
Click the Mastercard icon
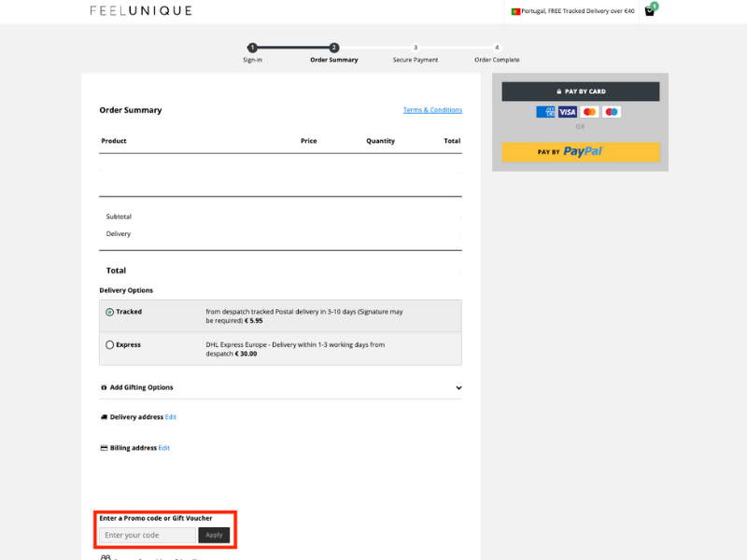click(589, 112)
